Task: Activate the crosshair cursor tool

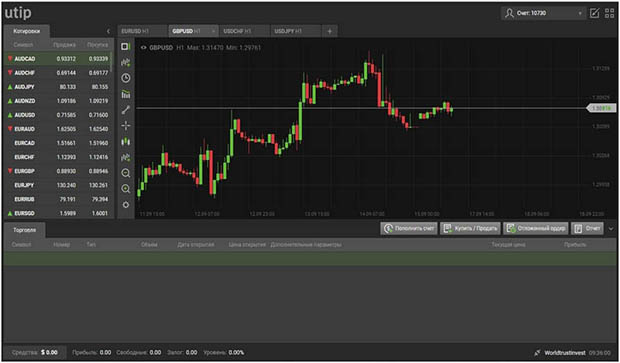Action: 126,126
